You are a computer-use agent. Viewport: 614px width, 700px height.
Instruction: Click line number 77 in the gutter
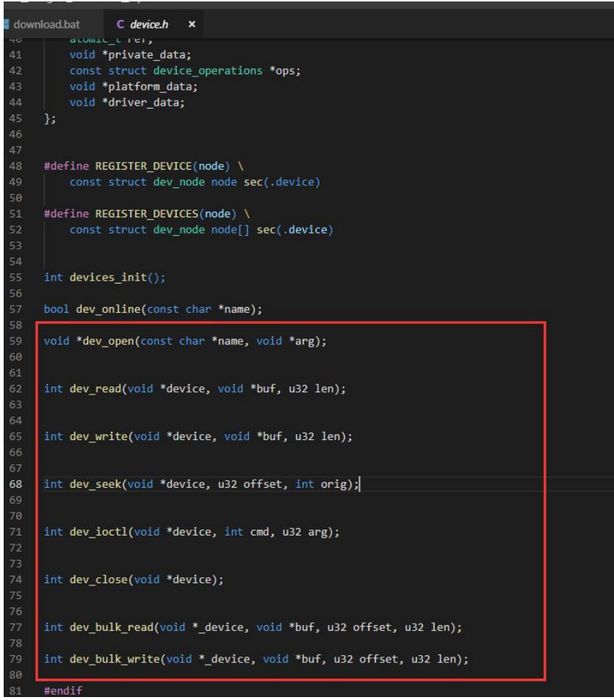[x=15, y=627]
